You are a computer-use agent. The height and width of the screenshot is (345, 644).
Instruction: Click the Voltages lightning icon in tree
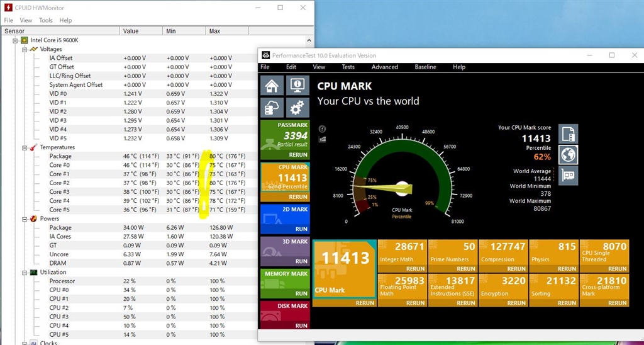point(34,49)
